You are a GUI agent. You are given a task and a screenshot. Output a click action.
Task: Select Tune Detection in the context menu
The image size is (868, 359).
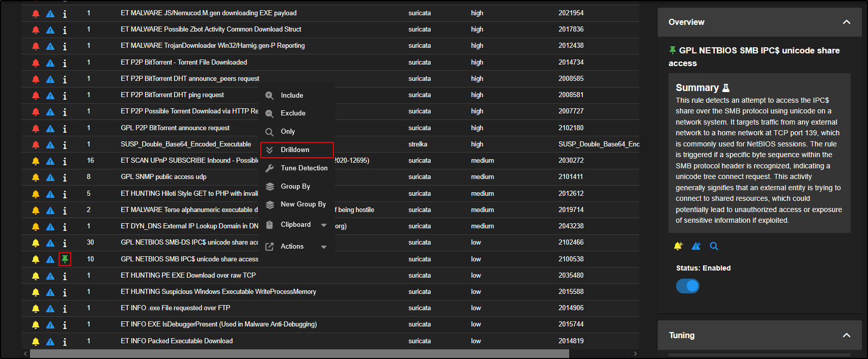pos(304,168)
